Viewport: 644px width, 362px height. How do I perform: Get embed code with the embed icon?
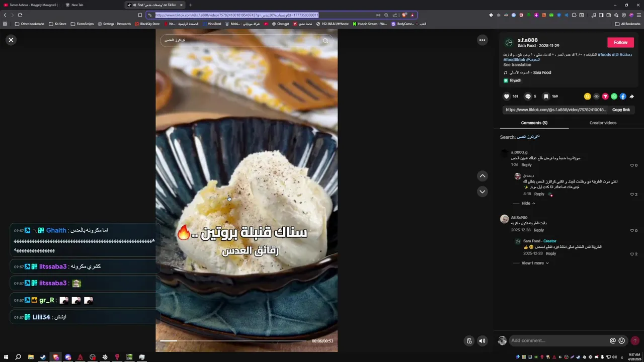pyautogui.click(x=596, y=96)
